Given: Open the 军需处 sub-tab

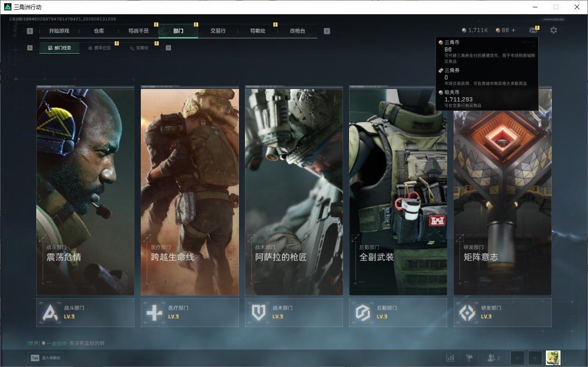Looking at the screenshot, I should (139, 48).
